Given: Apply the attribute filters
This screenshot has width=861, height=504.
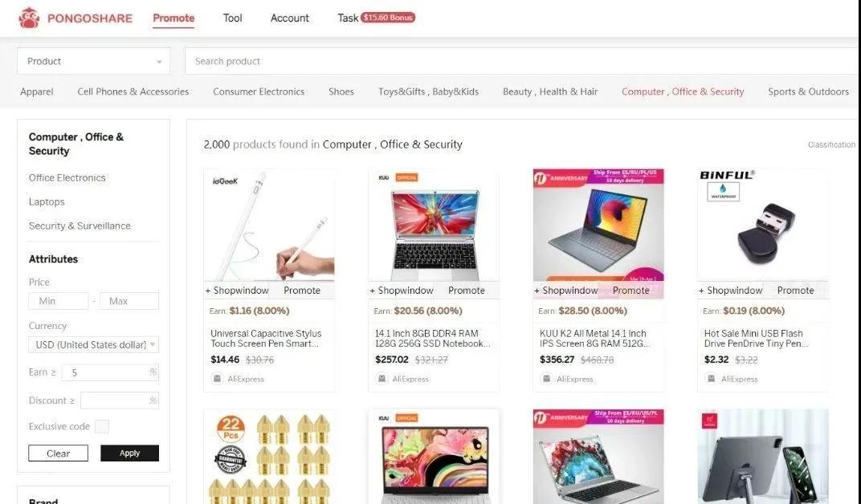Looking at the screenshot, I should coord(129,453).
